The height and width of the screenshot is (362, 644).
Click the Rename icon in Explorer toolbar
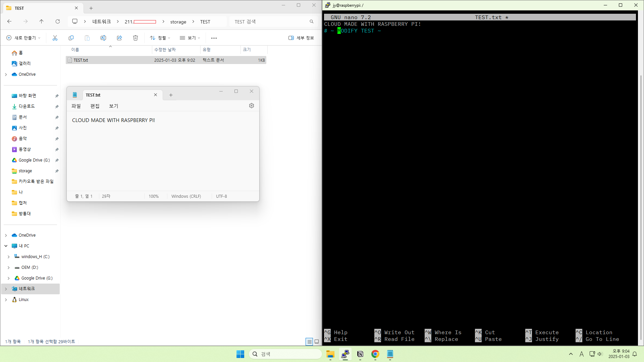click(103, 38)
